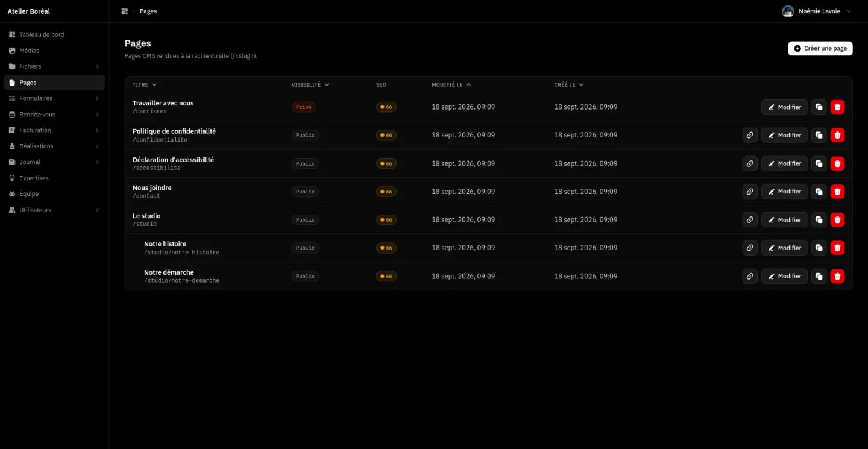The width and height of the screenshot is (868, 449).
Task: Delete the Notre démarche page
Action: tap(837, 276)
